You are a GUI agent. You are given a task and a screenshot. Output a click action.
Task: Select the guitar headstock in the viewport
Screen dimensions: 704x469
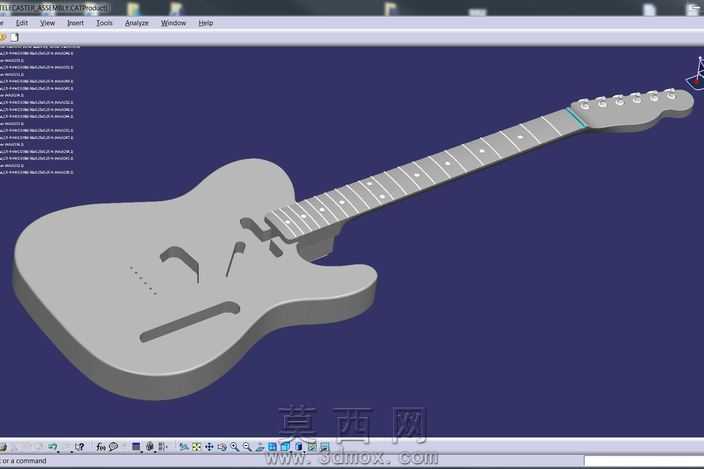tap(633, 110)
